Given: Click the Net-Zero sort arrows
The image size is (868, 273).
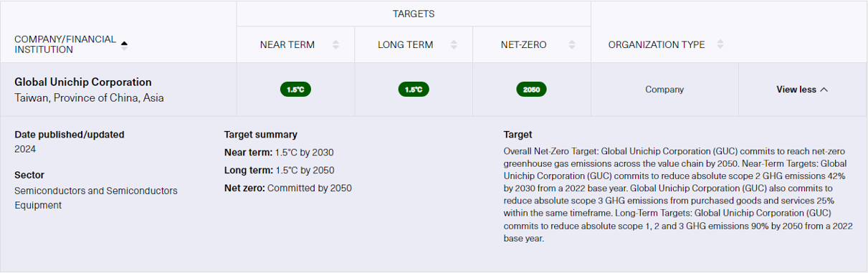Looking at the screenshot, I should 571,45.
